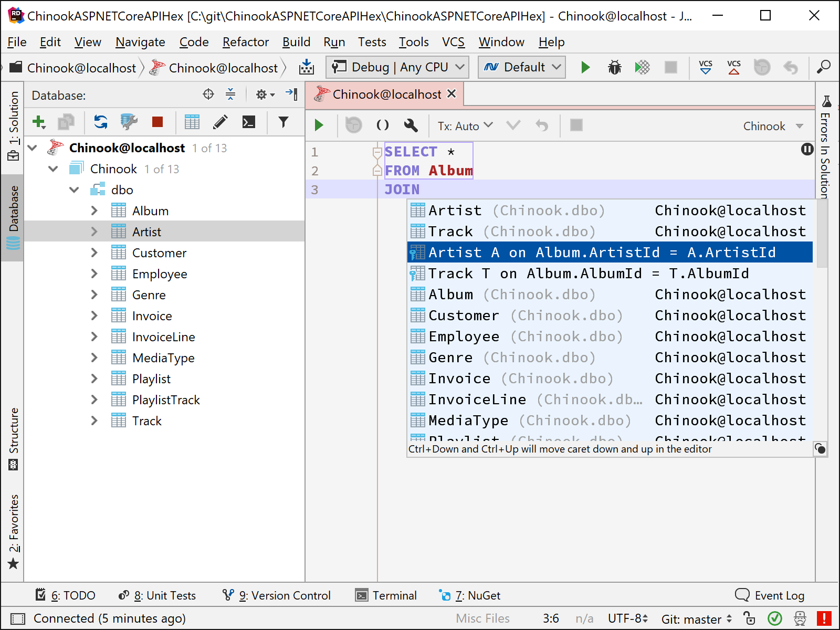Open Debug | Any CPU configuration dropdown
Screen dimensions: 840x630
397,67
